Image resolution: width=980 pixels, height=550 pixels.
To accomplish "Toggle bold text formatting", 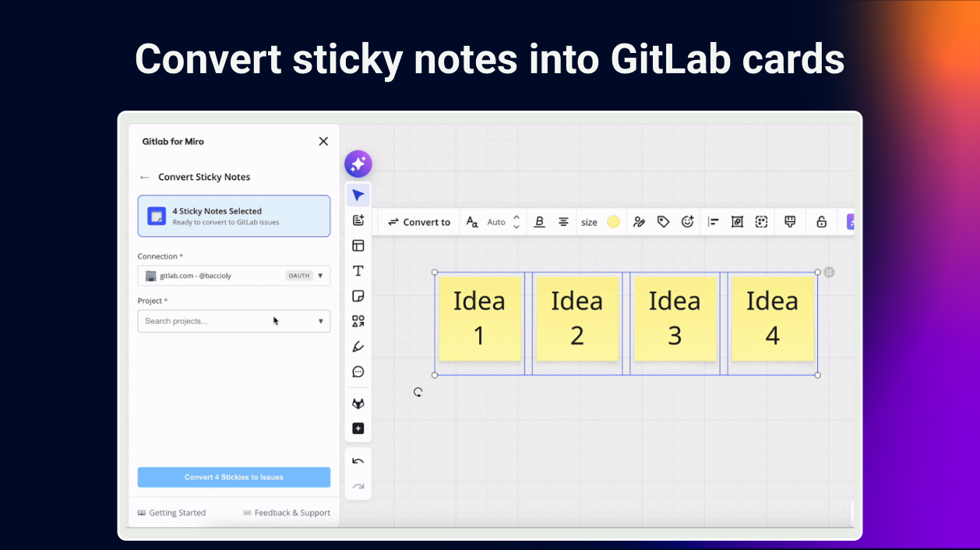I will (539, 222).
